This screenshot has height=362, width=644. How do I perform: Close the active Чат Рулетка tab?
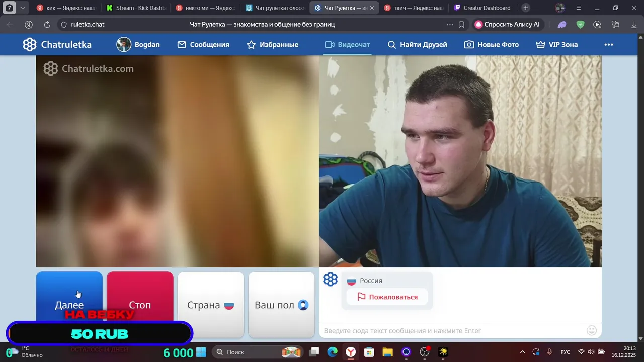tap(372, 8)
